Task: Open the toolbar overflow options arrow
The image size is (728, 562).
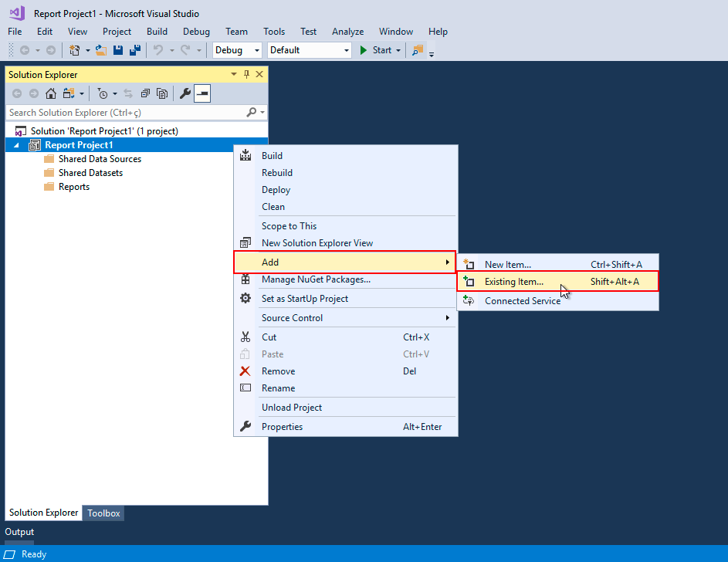Action: (x=432, y=53)
